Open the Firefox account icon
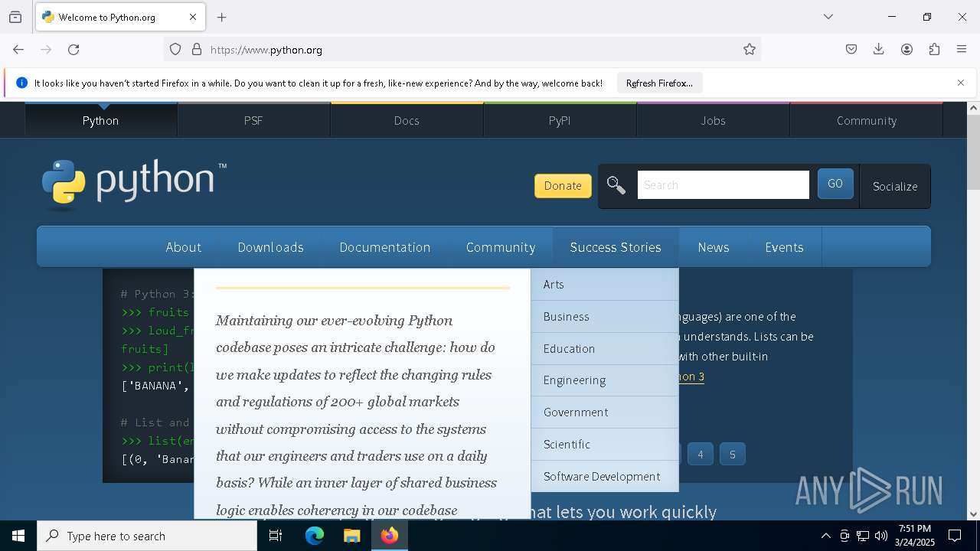Viewport: 980px width, 551px height. 907,50
